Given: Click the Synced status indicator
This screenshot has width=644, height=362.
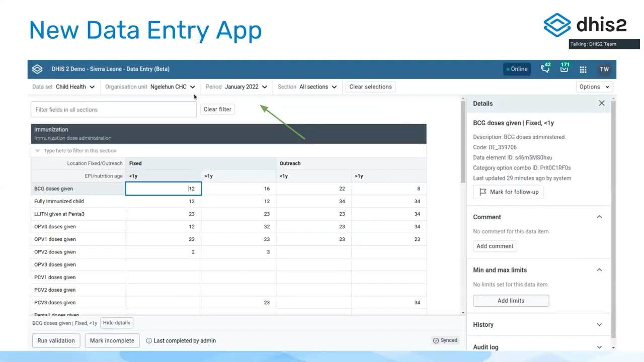Looking at the screenshot, I should point(445,340).
